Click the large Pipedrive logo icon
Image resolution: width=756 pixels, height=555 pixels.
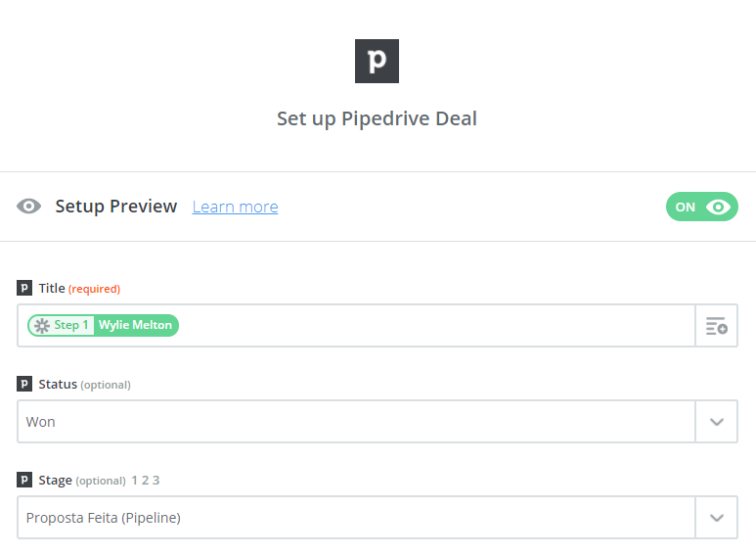[377, 61]
